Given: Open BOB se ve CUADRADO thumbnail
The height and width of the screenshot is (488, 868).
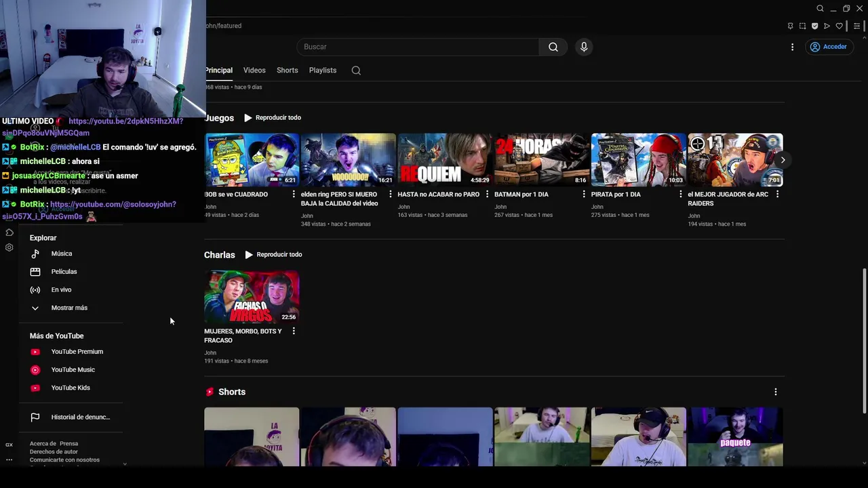Looking at the screenshot, I should coord(252,160).
